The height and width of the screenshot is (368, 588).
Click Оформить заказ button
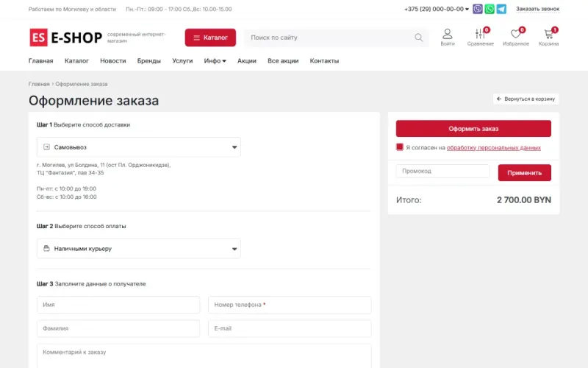(473, 128)
